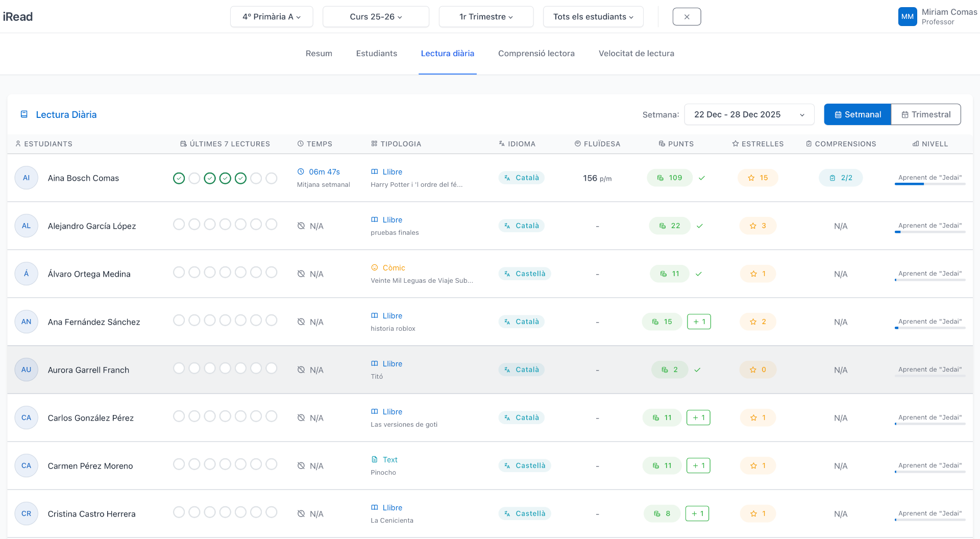
Task: Click the no-time icon in Carlos González row
Action: (301, 418)
